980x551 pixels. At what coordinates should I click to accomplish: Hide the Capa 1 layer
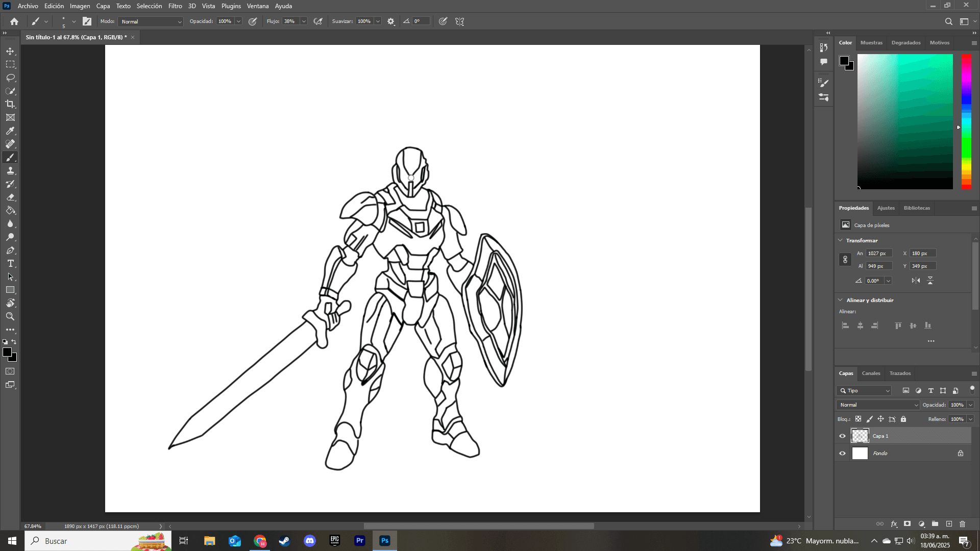[842, 436]
